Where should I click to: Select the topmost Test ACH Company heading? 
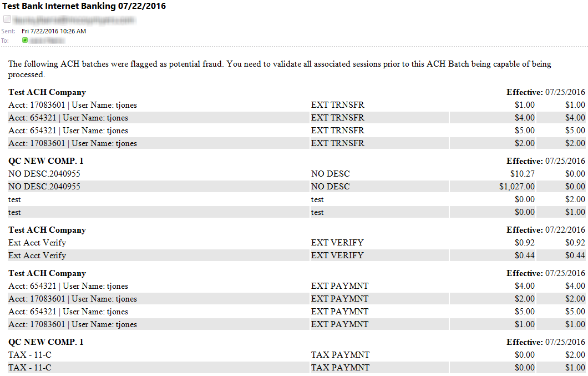(47, 92)
